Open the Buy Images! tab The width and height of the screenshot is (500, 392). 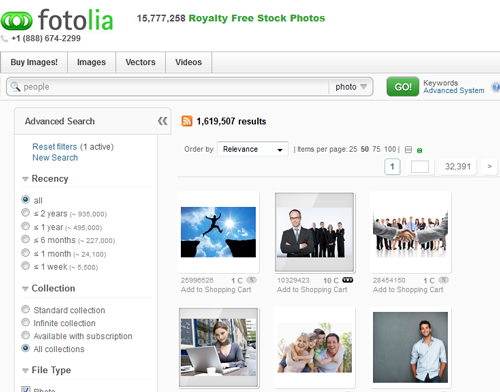(x=34, y=62)
